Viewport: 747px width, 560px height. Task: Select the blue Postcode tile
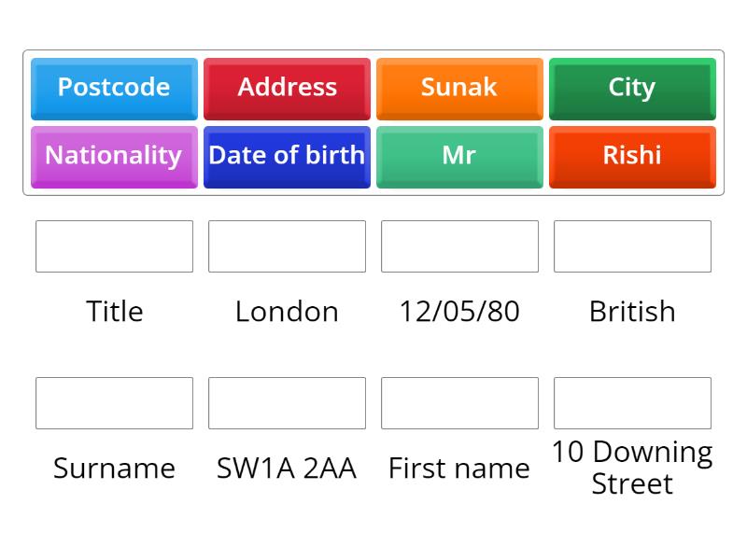click(114, 88)
